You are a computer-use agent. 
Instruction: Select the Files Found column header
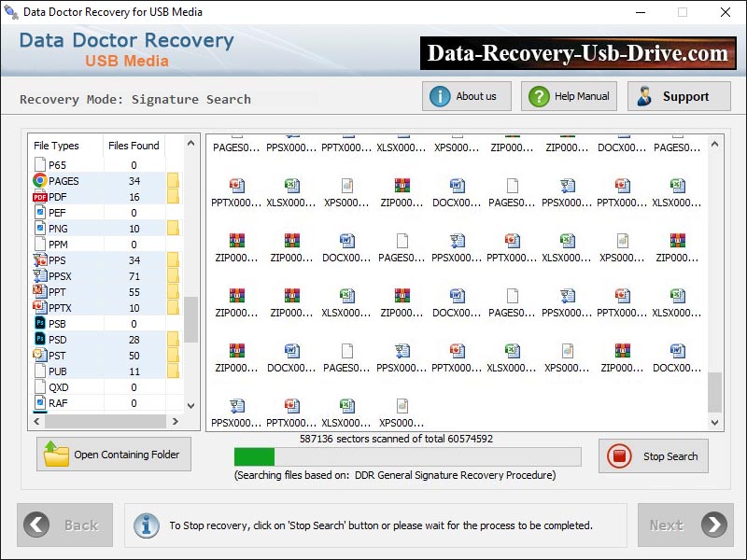tap(132, 146)
